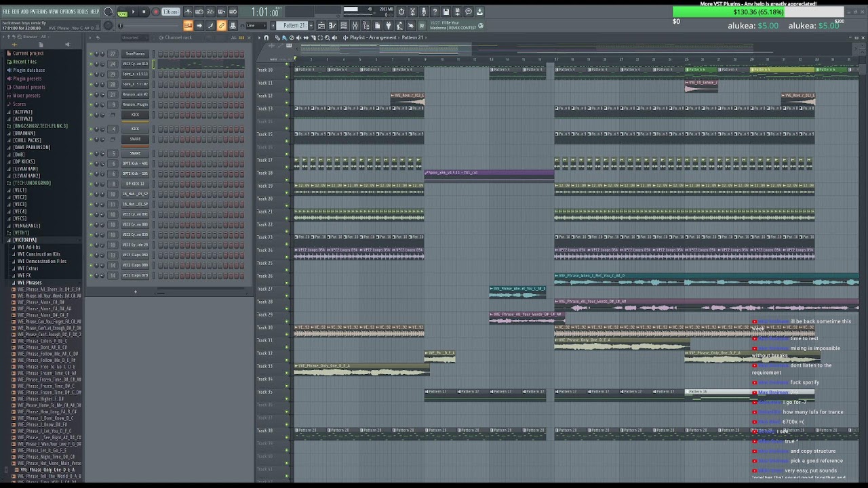Select the Spire channel numbered 28
This screenshot has width=868, height=488.
coord(135,84)
